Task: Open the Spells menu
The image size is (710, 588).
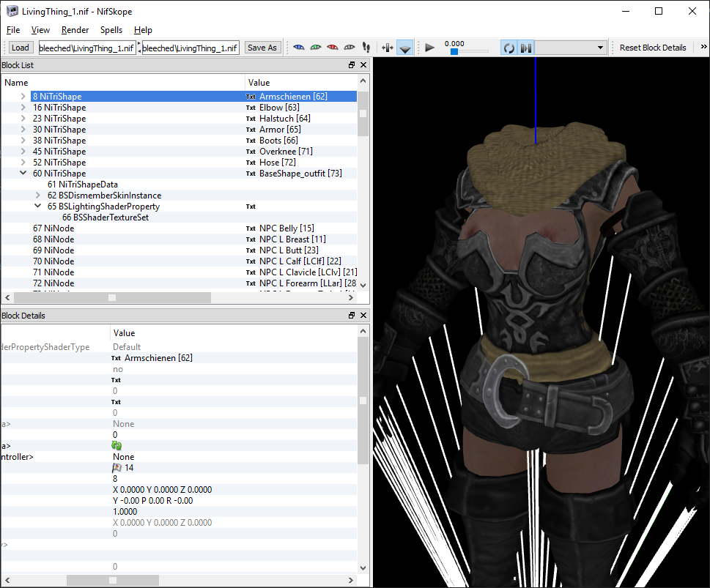Action: (111, 30)
